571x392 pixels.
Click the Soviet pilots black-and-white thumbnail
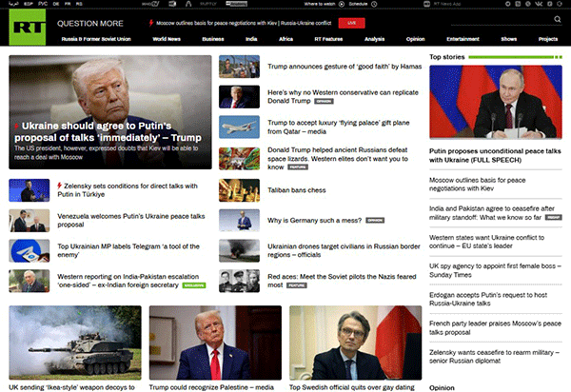pyautogui.click(x=239, y=281)
